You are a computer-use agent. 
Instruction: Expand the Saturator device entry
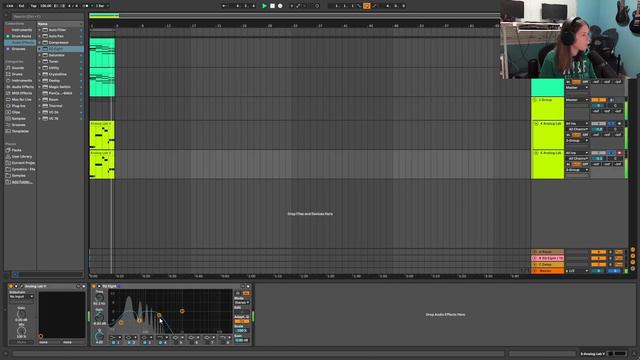40,55
